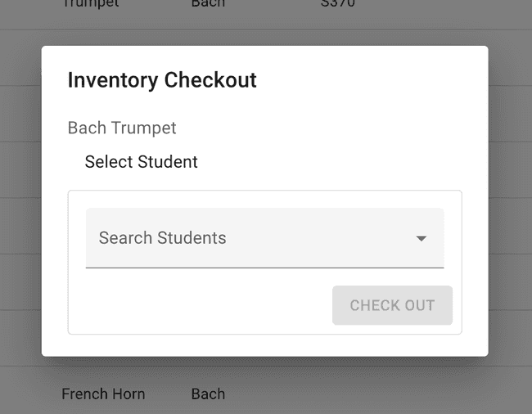Click the Trumpet cell in top row

91,4
